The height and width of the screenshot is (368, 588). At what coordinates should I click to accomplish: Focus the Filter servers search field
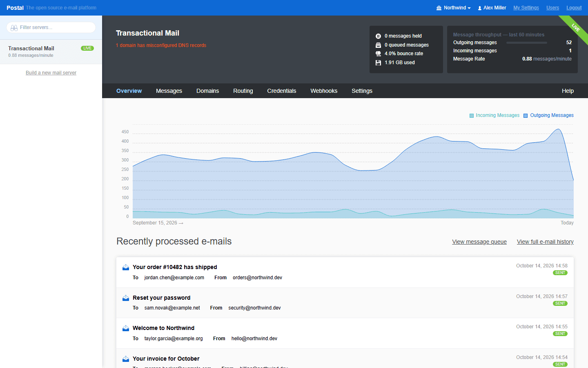(x=51, y=27)
